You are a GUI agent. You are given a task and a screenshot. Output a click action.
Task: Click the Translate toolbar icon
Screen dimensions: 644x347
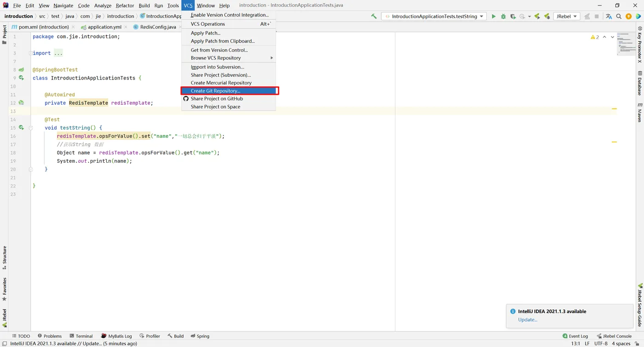click(609, 16)
